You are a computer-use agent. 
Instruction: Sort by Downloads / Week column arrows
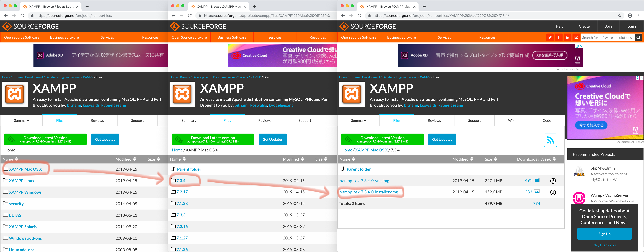click(554, 159)
